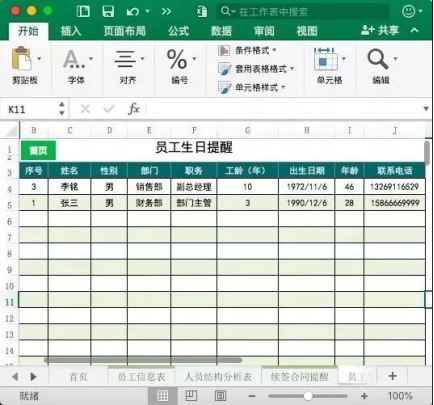Open the Cells group icon
This screenshot has width=434, height=405.
click(325, 59)
